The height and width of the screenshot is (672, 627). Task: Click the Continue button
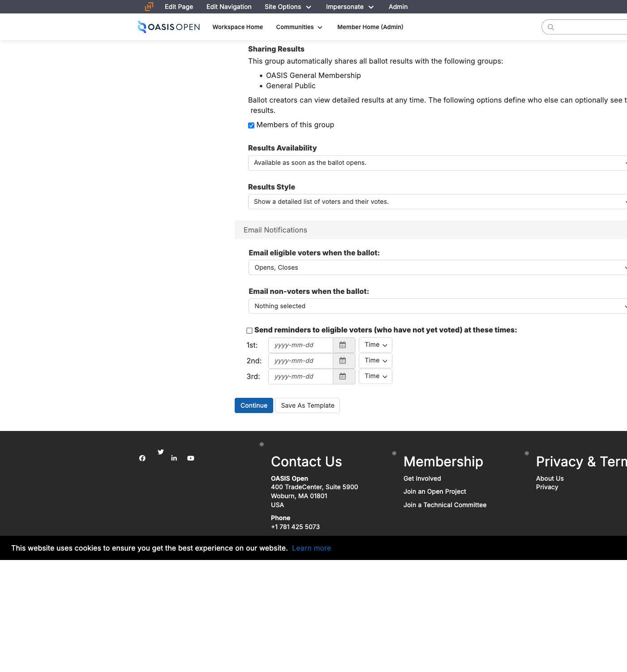(x=254, y=405)
